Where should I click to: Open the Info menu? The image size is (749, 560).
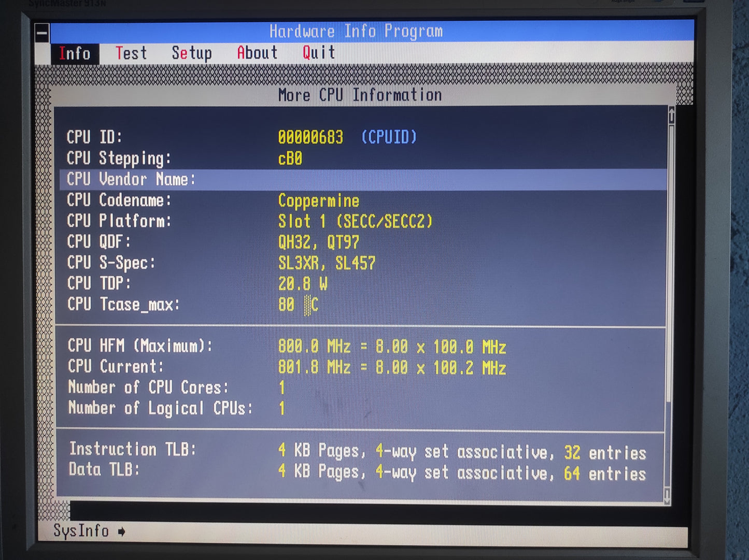point(74,52)
